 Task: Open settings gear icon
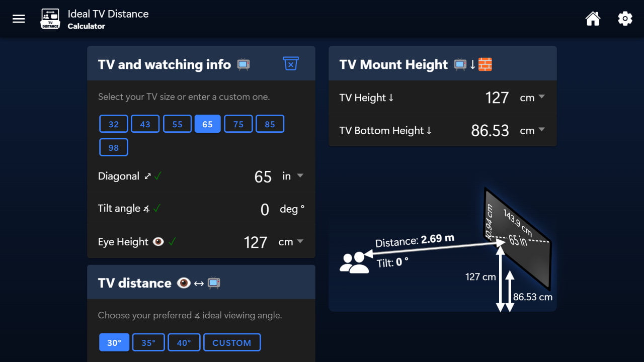pos(624,19)
